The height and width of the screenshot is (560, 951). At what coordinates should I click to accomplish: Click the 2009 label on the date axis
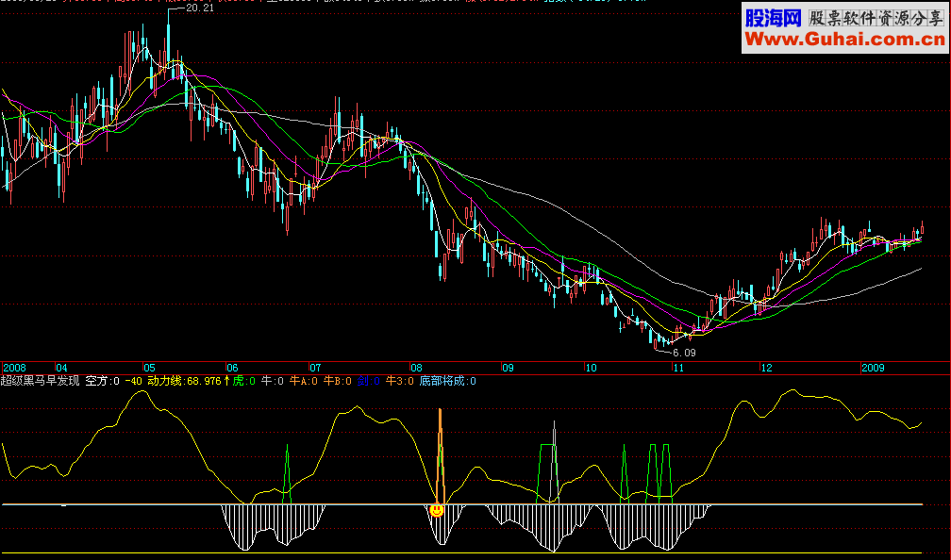click(873, 368)
